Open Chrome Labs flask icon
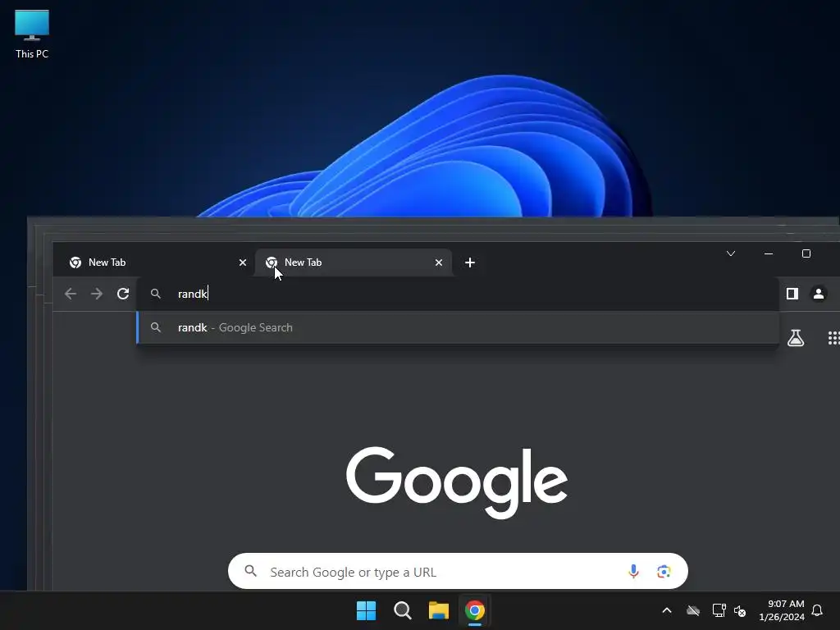This screenshot has width=840, height=630. (796, 338)
